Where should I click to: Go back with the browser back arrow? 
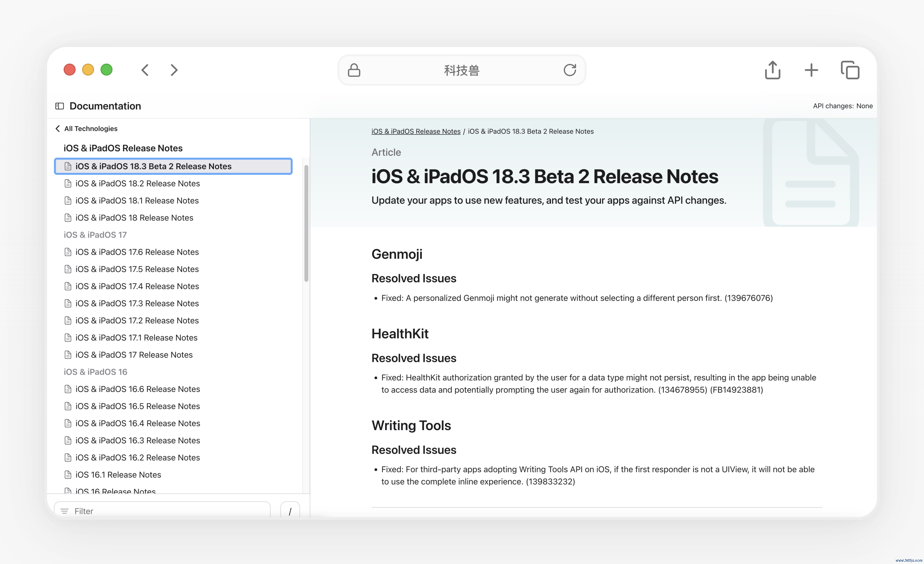145,70
